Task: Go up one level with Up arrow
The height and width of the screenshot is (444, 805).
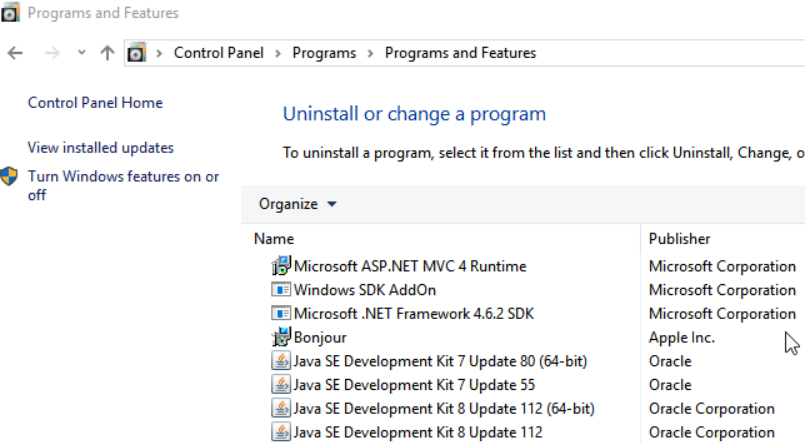Action: pos(107,53)
